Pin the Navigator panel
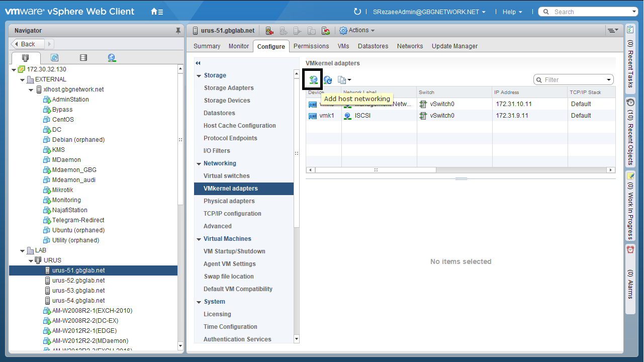This screenshot has width=644, height=362. (x=178, y=31)
